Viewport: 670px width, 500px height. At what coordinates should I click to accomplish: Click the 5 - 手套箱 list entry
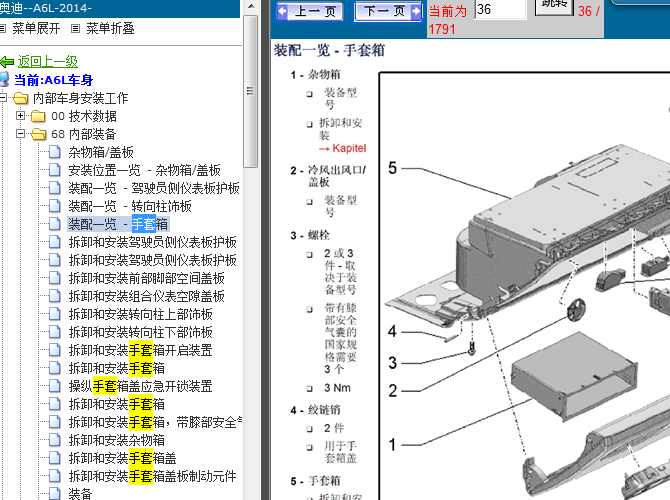click(x=315, y=481)
